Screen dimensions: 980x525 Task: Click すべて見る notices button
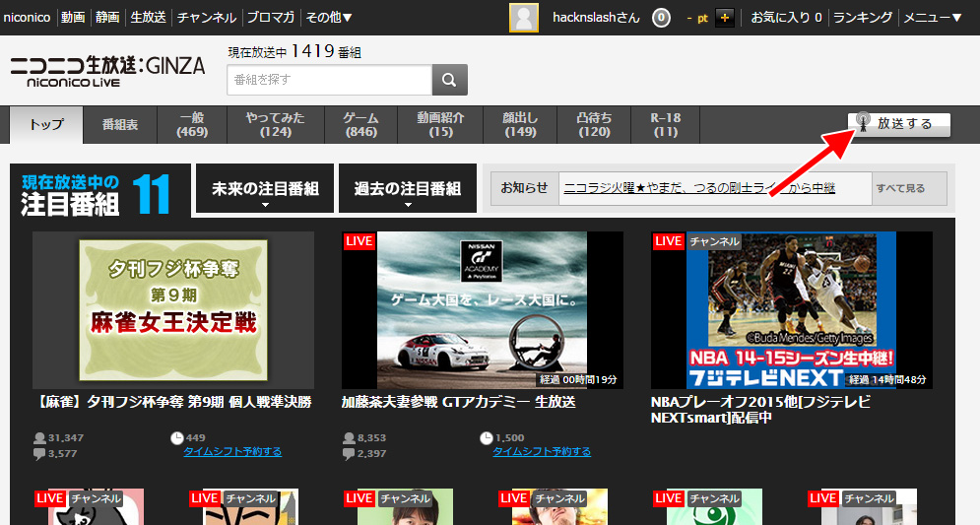click(x=900, y=188)
